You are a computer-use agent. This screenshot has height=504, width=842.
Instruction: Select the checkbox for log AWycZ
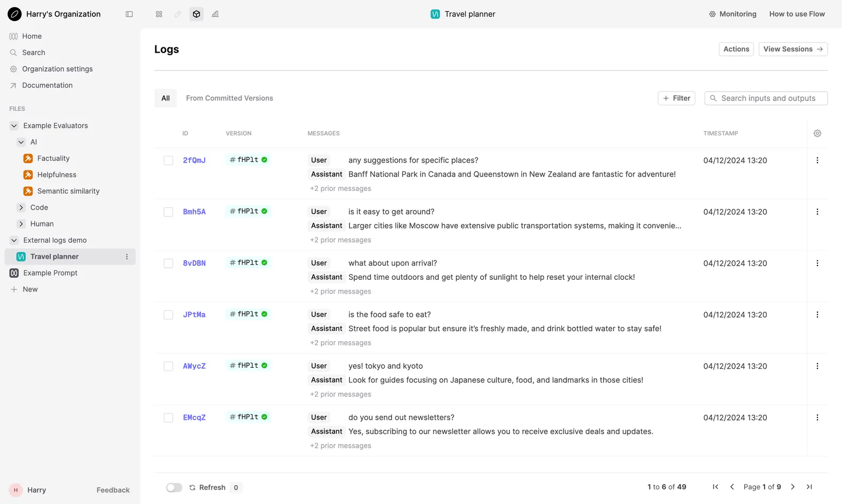point(168,366)
